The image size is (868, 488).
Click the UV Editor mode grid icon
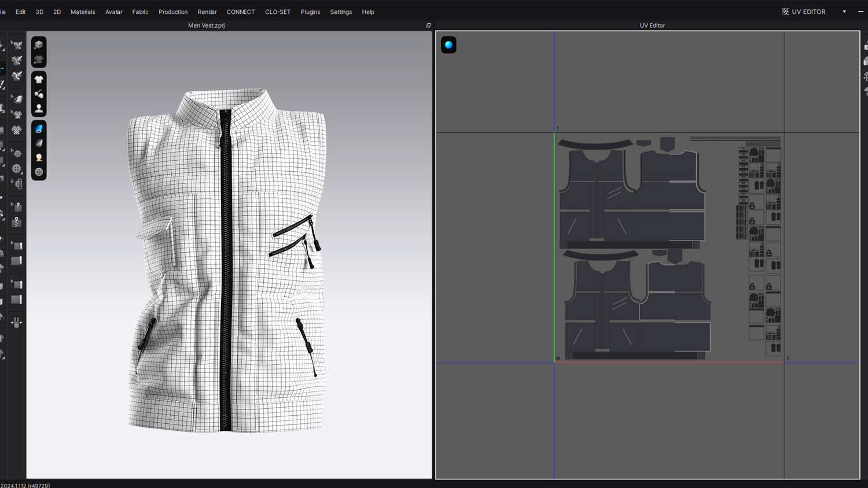(x=785, y=12)
